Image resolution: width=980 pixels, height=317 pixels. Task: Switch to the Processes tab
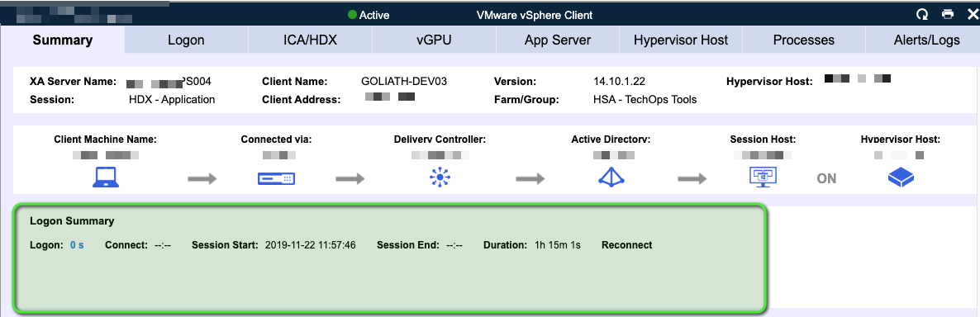click(804, 40)
